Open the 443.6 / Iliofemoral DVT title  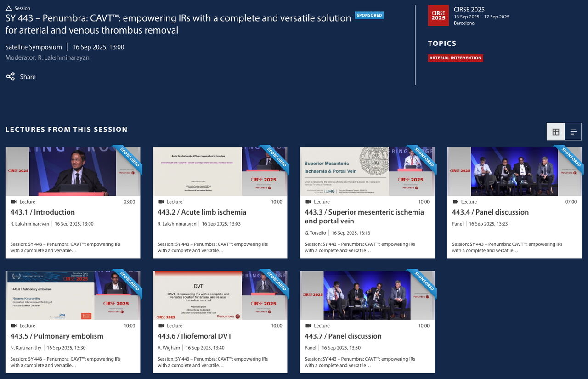pyautogui.click(x=195, y=336)
